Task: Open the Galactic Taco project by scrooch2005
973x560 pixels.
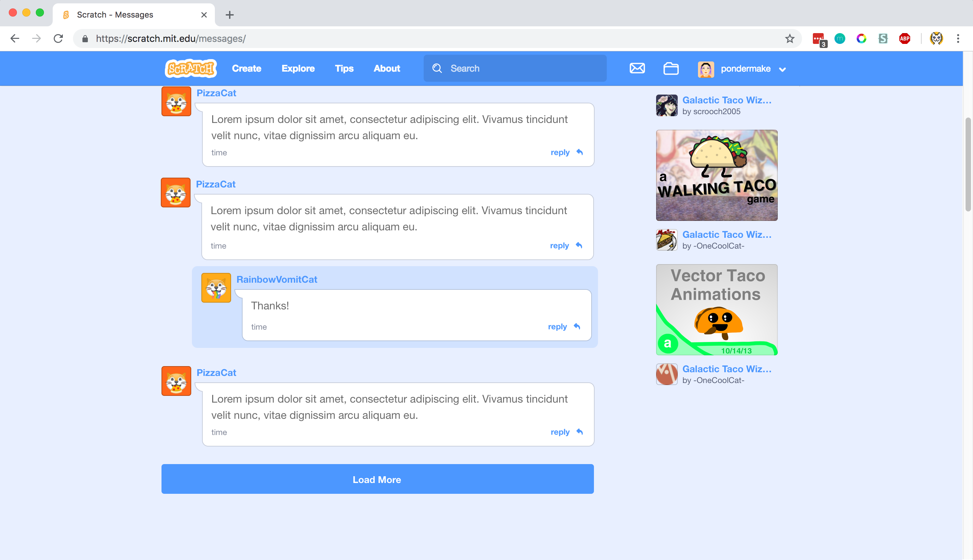Action: pos(727,100)
